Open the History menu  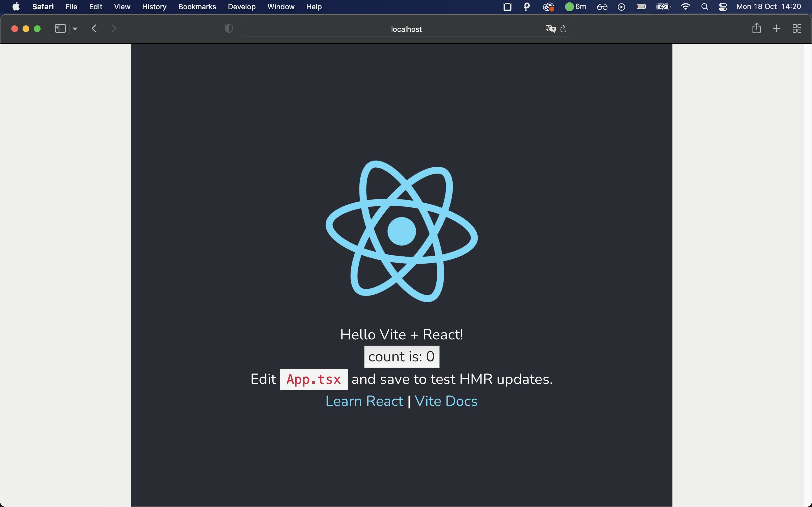(x=154, y=7)
